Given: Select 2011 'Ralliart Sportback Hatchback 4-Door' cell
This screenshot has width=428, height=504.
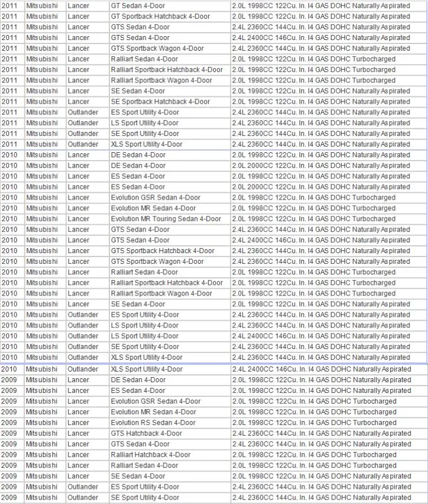Looking at the screenshot, I should click(170, 69).
